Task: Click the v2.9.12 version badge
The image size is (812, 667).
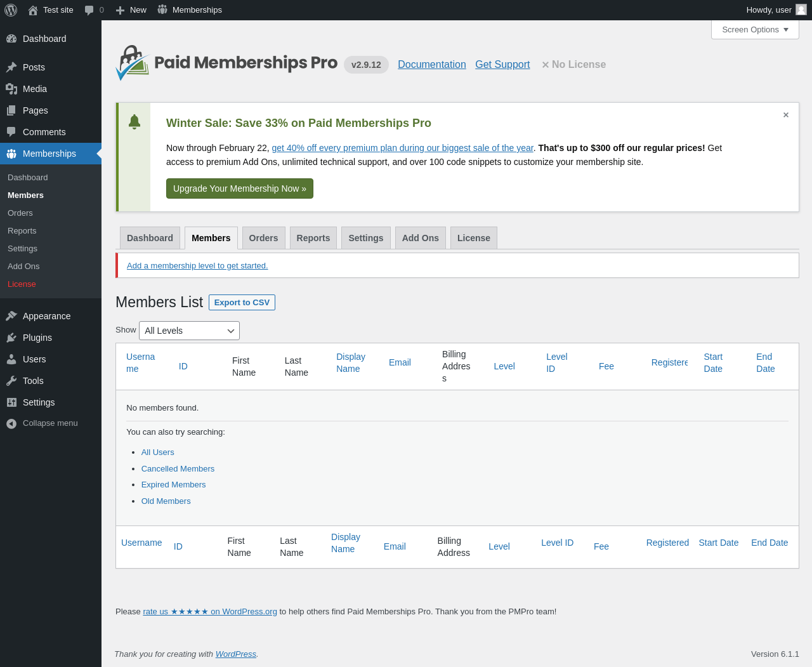Action: coord(366,65)
